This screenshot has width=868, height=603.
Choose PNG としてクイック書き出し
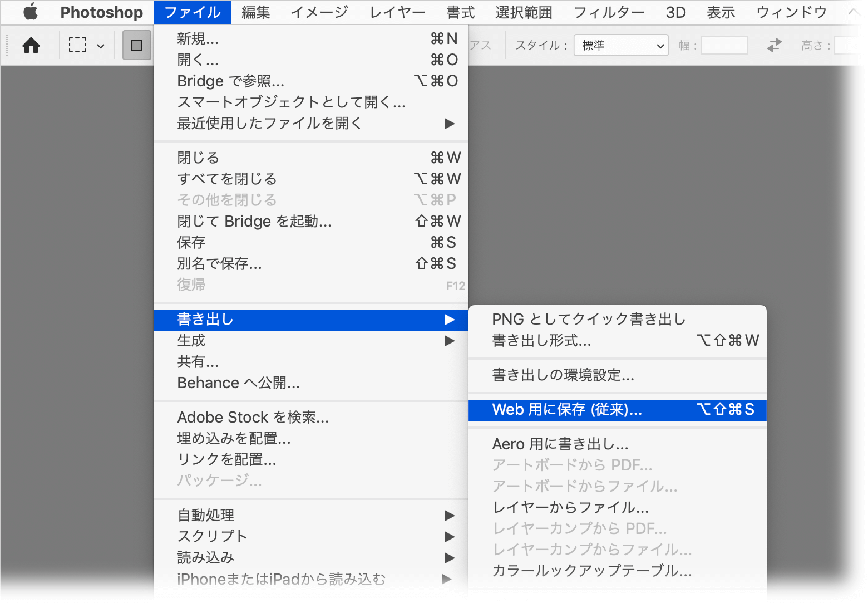pos(618,319)
